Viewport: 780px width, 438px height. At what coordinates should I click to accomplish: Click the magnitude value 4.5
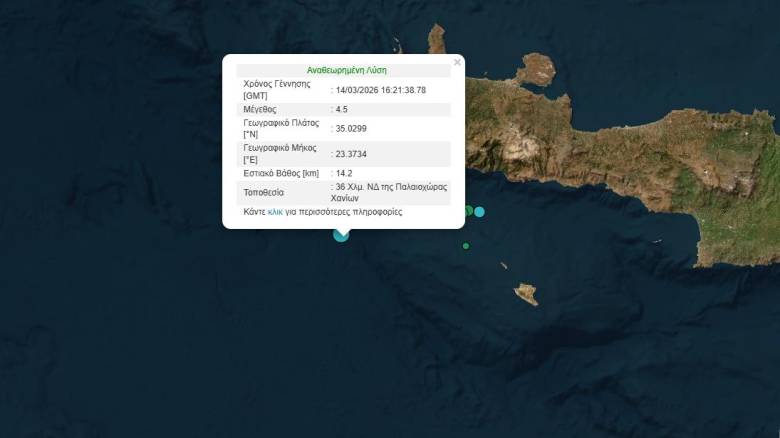(x=344, y=109)
